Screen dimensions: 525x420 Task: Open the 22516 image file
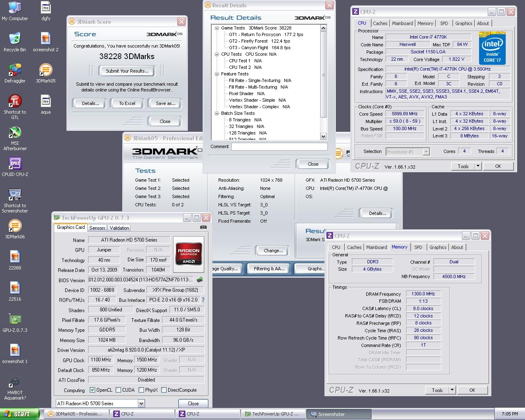coord(15,292)
